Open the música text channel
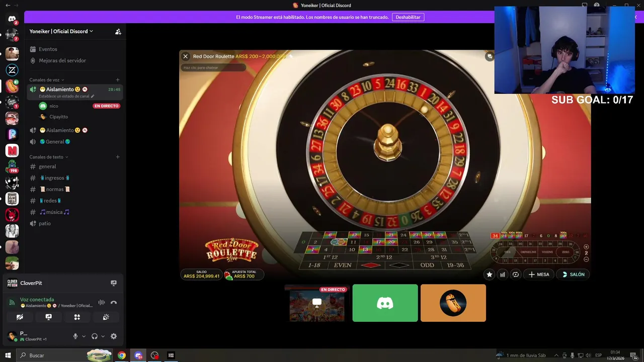644x362 pixels. [x=74, y=212]
